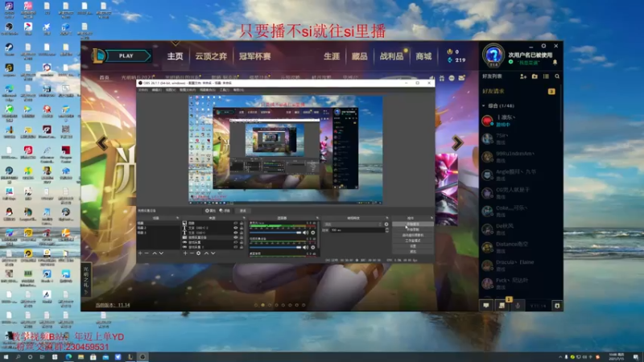Open 冠军杯赛 tab in League client
644x362 pixels.
tap(255, 56)
